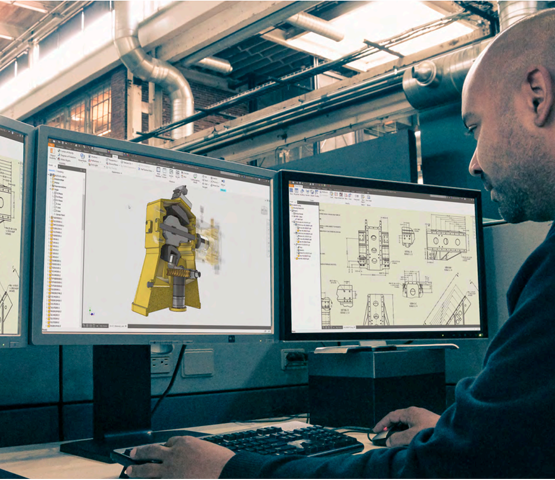Open the orange File tab on right monitor

coord(291,186)
